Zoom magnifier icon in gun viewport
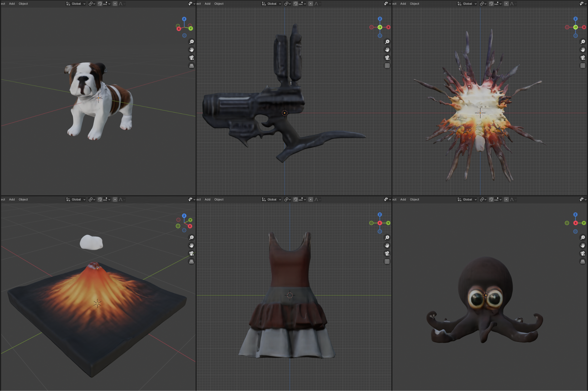588x391 pixels. coord(387,42)
